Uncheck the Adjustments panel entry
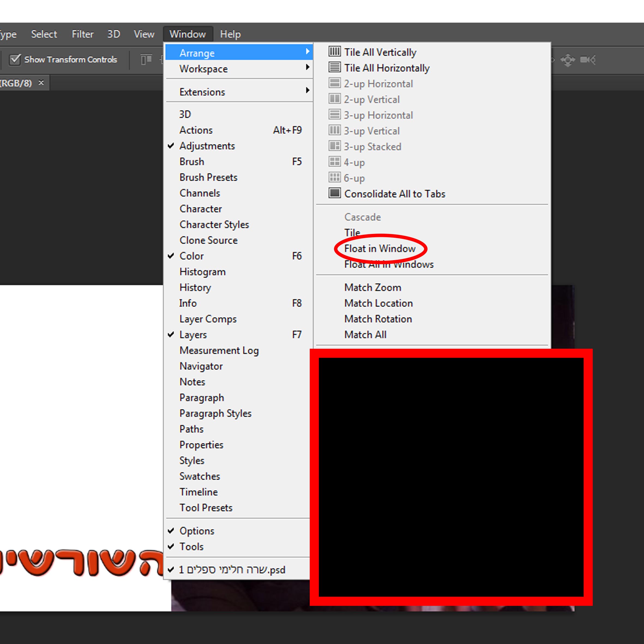644x644 pixels. point(207,146)
